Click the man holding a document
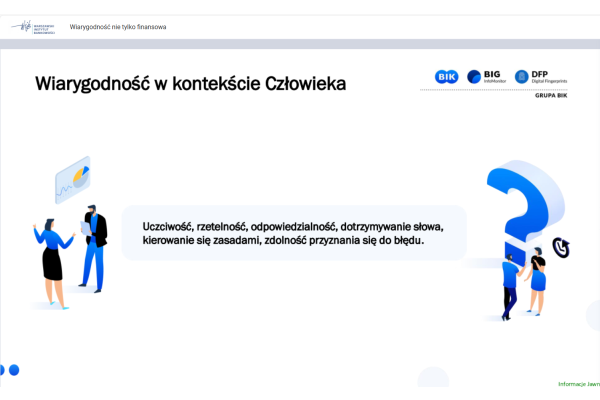The height and width of the screenshot is (400, 600). [x=94, y=247]
